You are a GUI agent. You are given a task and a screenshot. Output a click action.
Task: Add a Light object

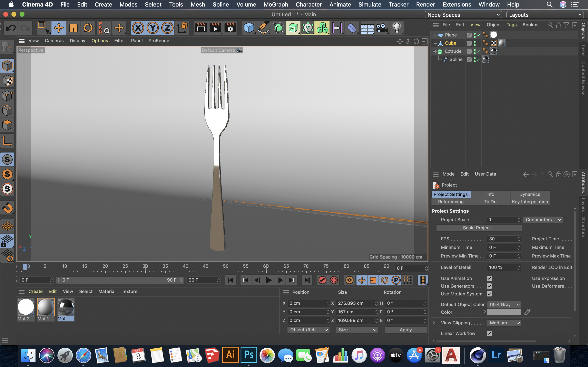(396, 28)
